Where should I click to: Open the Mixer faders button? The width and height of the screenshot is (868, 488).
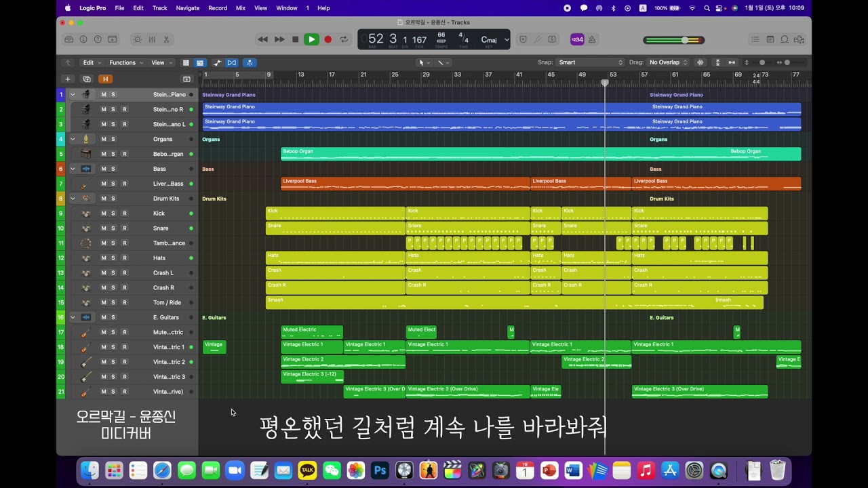152,39
